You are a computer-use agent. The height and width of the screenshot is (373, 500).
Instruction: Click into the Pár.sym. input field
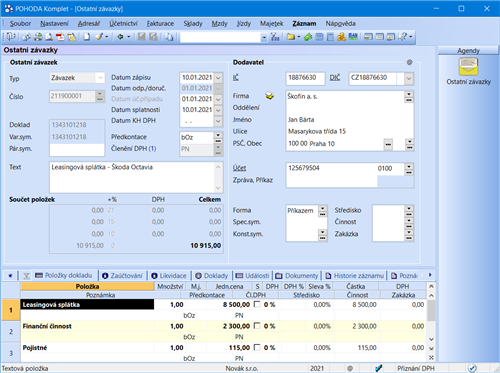pos(77,150)
